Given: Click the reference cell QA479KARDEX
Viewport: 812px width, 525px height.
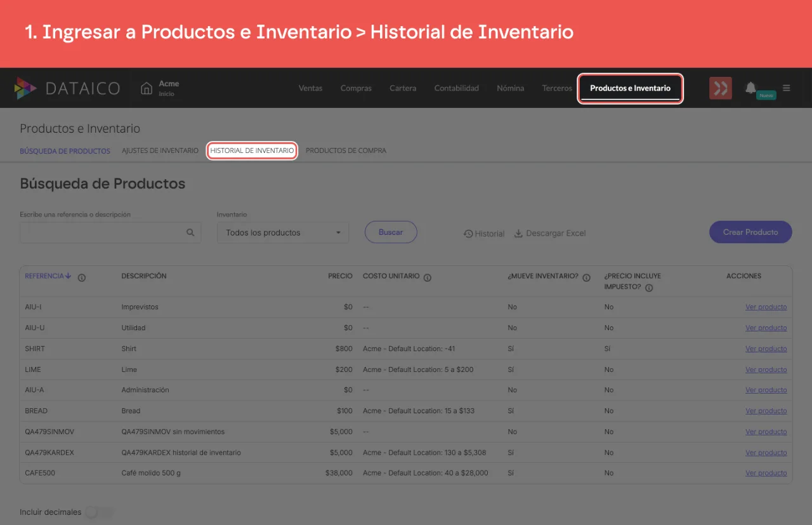Looking at the screenshot, I should [48, 453].
